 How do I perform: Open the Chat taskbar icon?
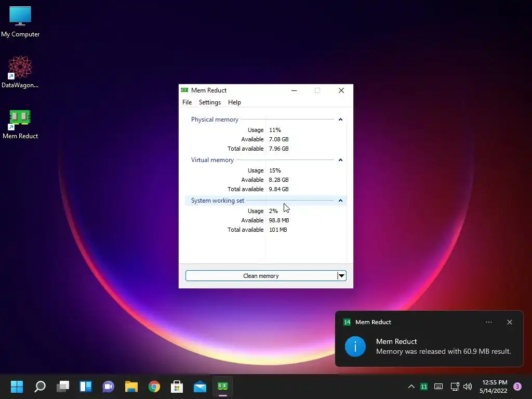pos(108,387)
